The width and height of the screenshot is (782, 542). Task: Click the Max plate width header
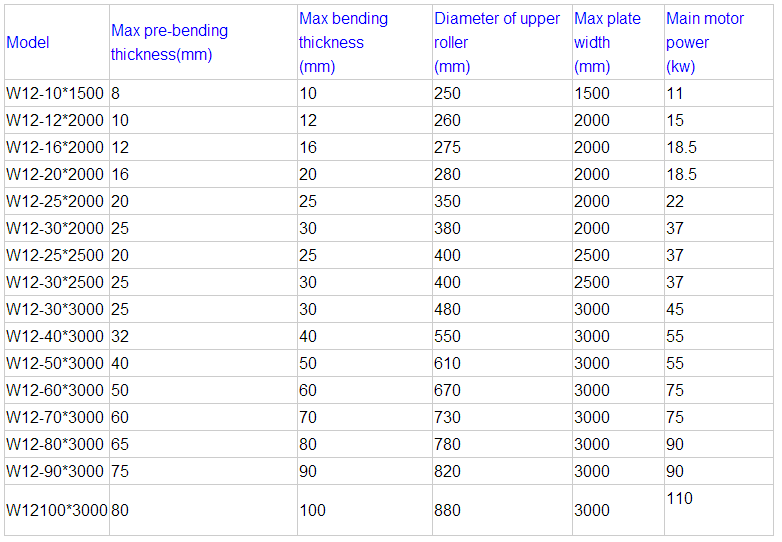pos(607,42)
